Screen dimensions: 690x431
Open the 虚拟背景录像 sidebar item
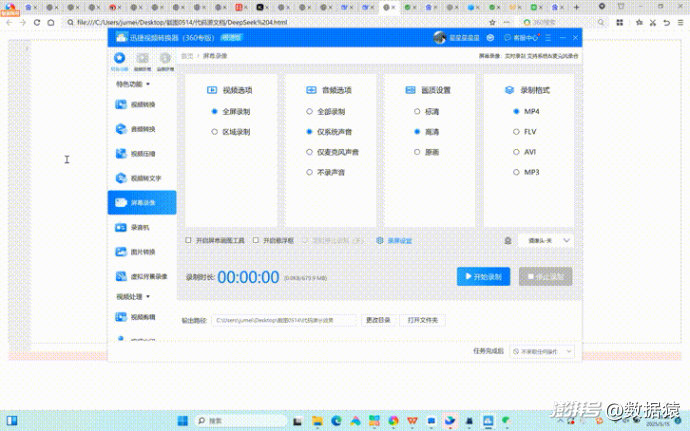pos(142,276)
